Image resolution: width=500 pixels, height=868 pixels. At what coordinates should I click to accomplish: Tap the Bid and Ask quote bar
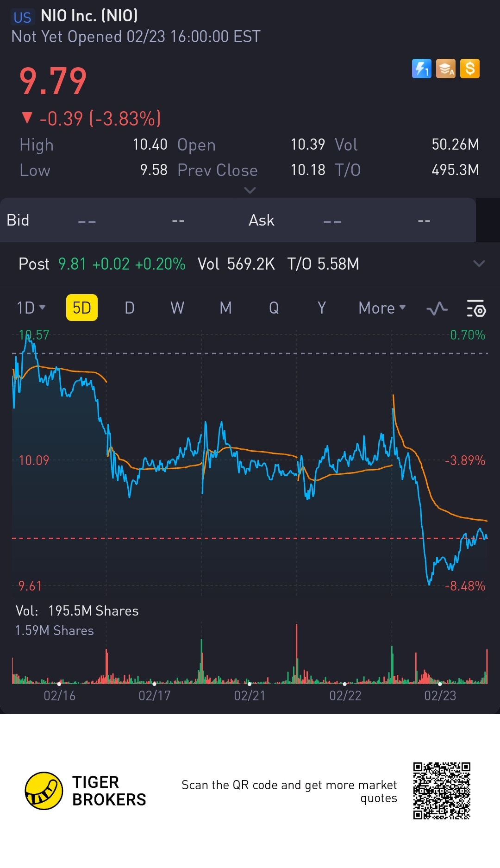[238, 220]
